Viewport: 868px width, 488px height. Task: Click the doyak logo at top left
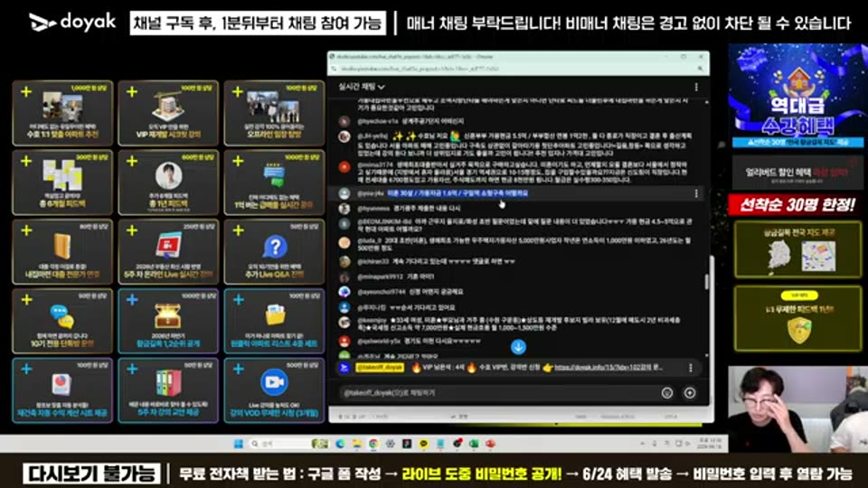(x=72, y=22)
